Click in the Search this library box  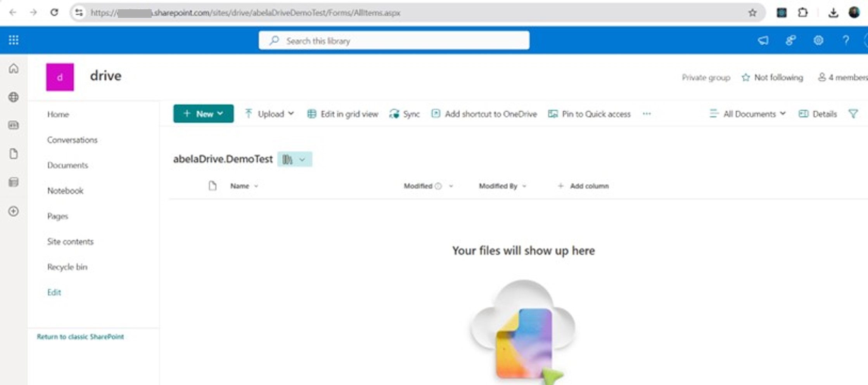tap(394, 40)
